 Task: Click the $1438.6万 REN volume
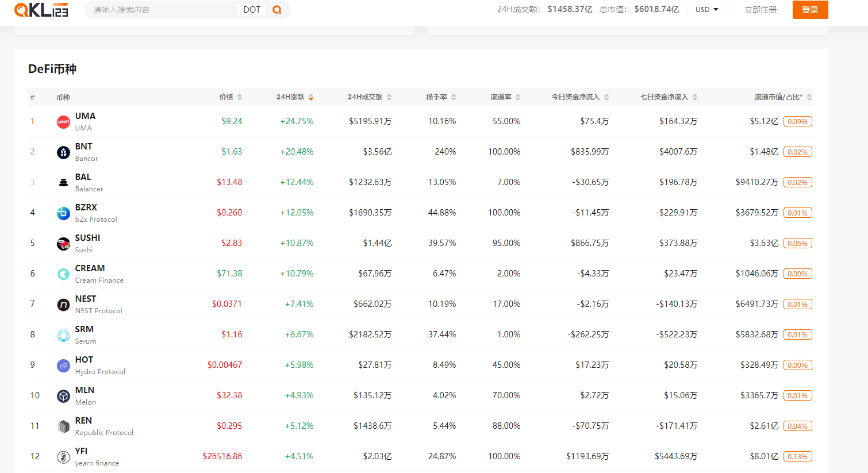[372, 426]
